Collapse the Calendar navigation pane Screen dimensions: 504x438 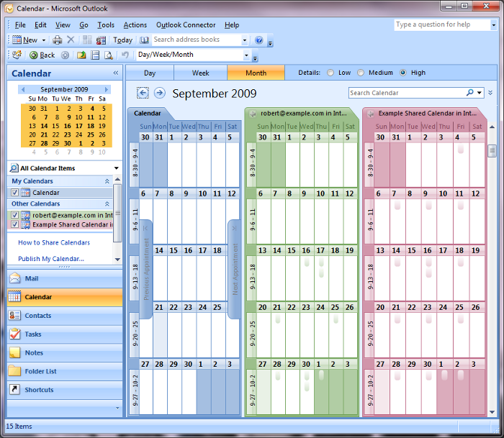[x=116, y=73]
